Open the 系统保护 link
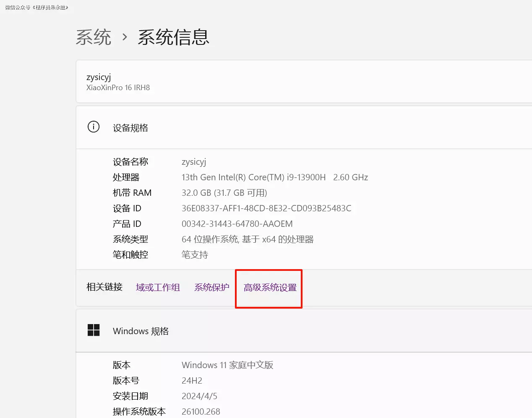532x418 pixels. coord(211,288)
